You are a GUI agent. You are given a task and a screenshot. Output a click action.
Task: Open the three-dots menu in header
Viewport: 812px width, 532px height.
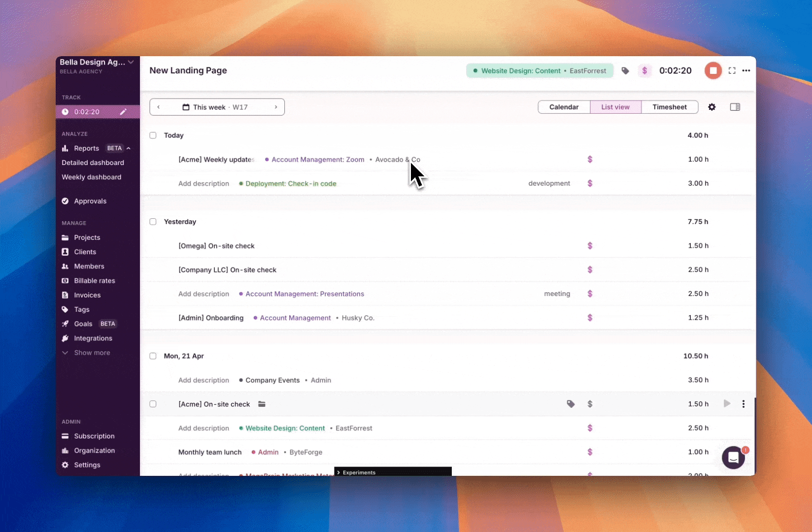[x=746, y=71]
